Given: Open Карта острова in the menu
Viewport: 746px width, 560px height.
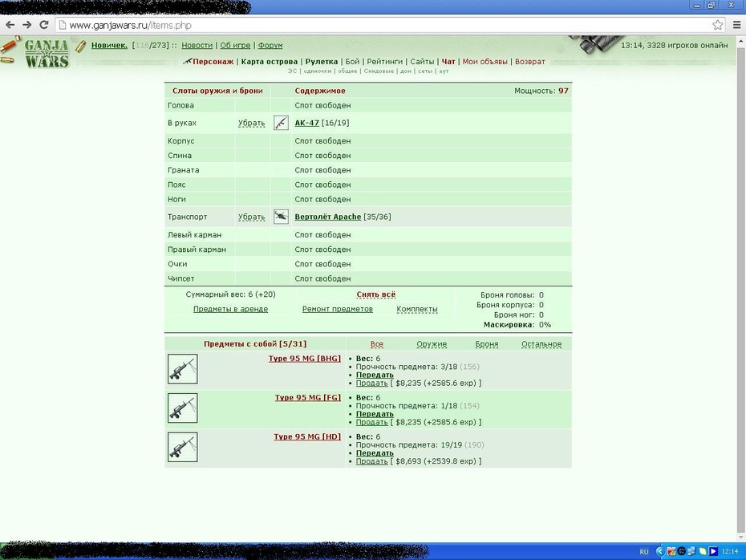Looking at the screenshot, I should (270, 62).
